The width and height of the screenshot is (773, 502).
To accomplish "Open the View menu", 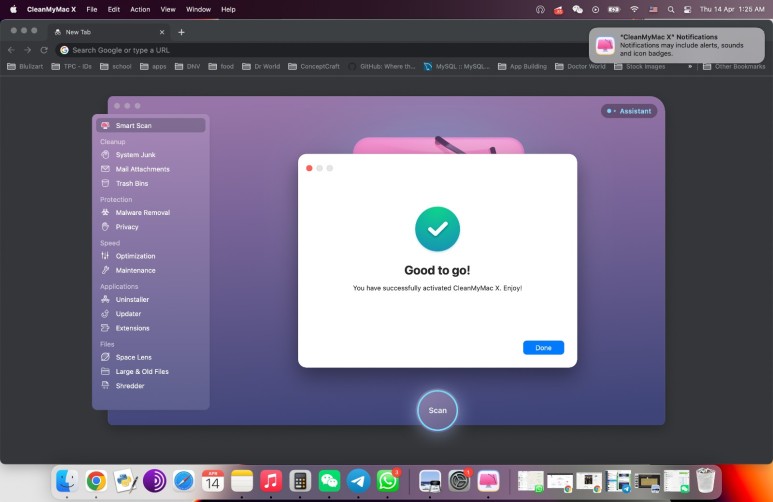I will (x=168, y=9).
